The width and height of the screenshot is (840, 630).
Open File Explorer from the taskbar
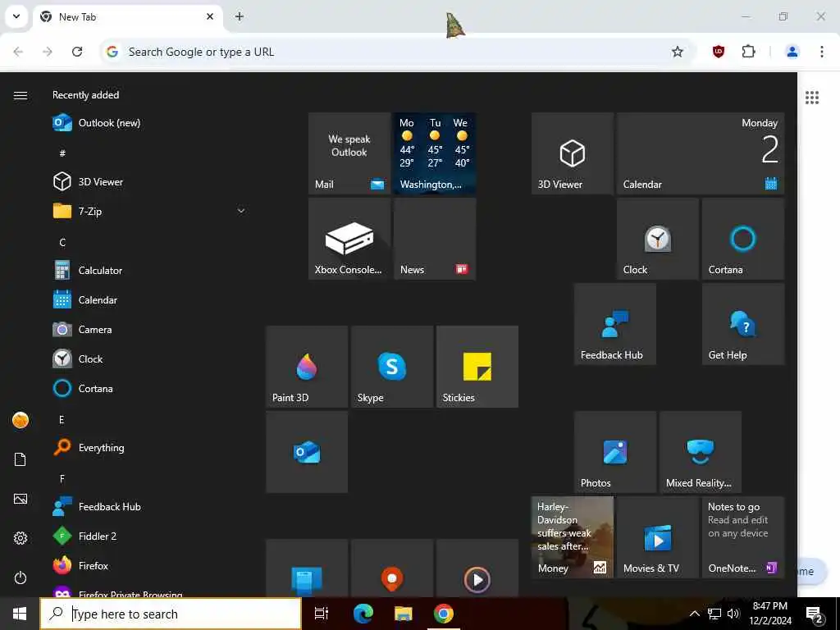click(x=403, y=614)
